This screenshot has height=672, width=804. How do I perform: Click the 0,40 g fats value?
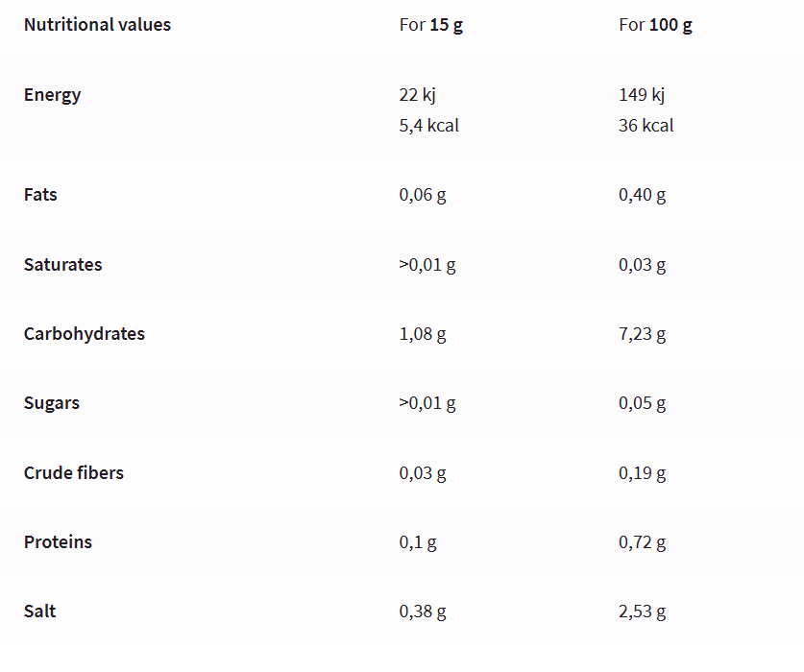pos(642,195)
